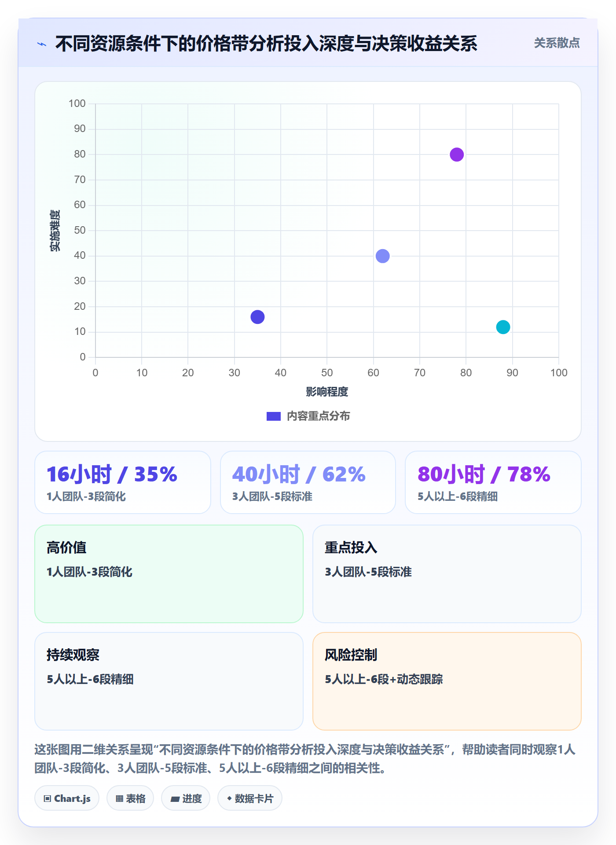Click the 实施难度 y-axis title
616x845 pixels.
click(x=55, y=231)
